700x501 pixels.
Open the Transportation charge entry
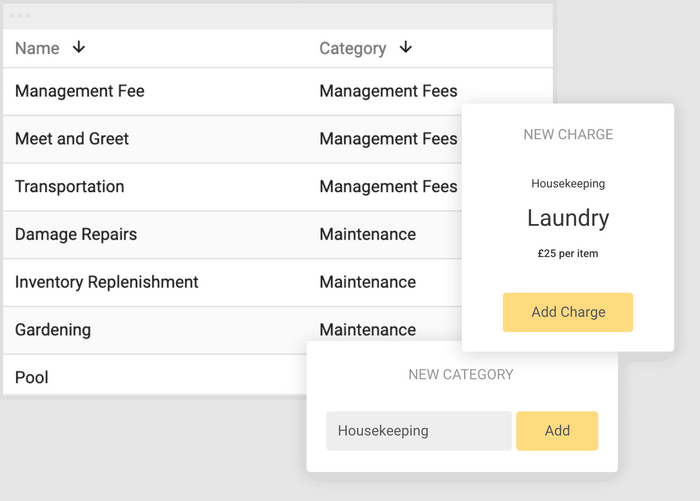70,187
